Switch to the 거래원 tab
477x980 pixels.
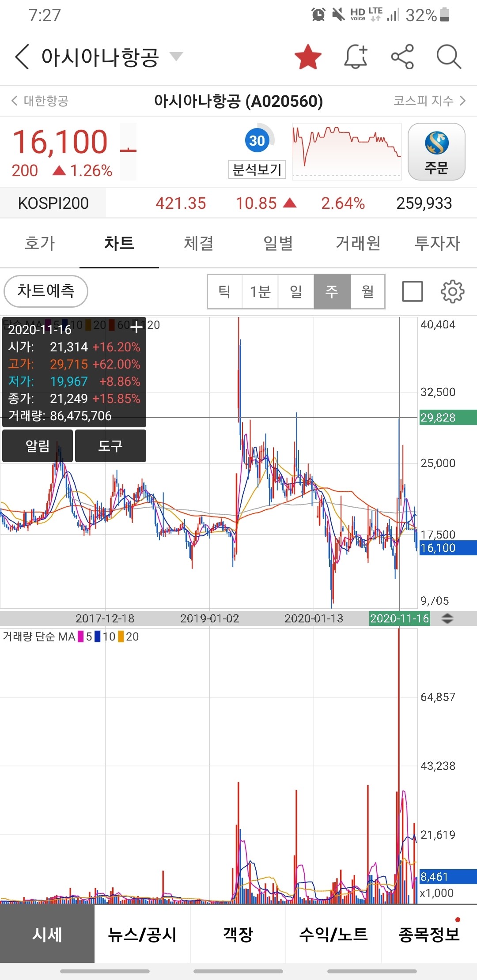[358, 243]
